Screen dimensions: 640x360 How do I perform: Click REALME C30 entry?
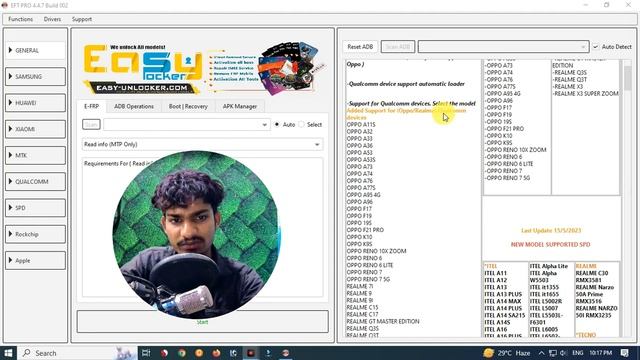(x=591, y=273)
